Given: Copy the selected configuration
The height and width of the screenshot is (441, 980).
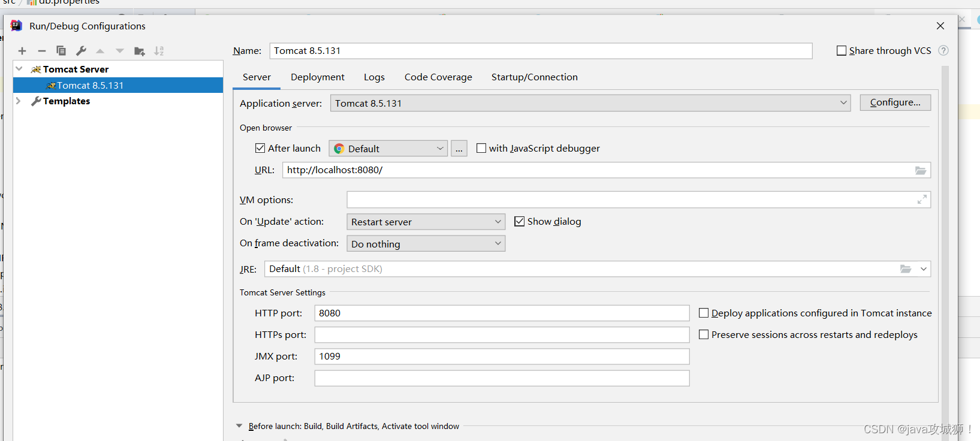Looking at the screenshot, I should 61,51.
